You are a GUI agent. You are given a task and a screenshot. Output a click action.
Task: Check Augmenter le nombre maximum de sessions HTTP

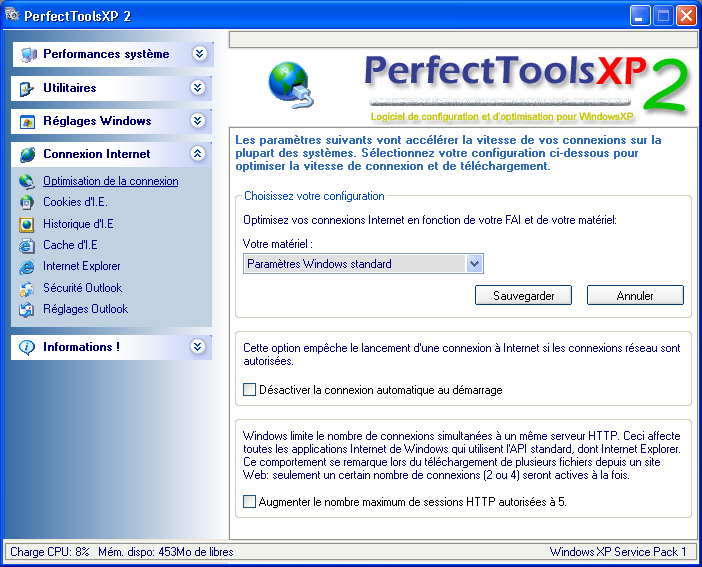[x=249, y=501]
